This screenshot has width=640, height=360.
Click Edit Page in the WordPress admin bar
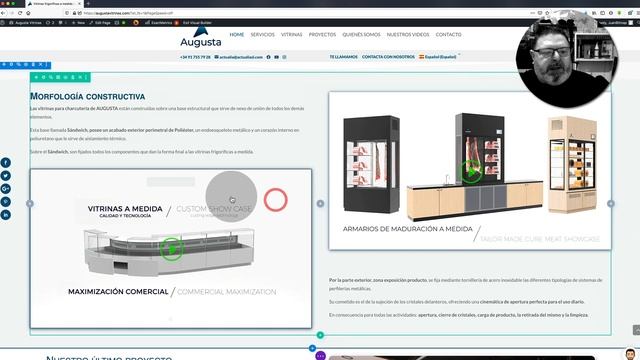coord(100,23)
